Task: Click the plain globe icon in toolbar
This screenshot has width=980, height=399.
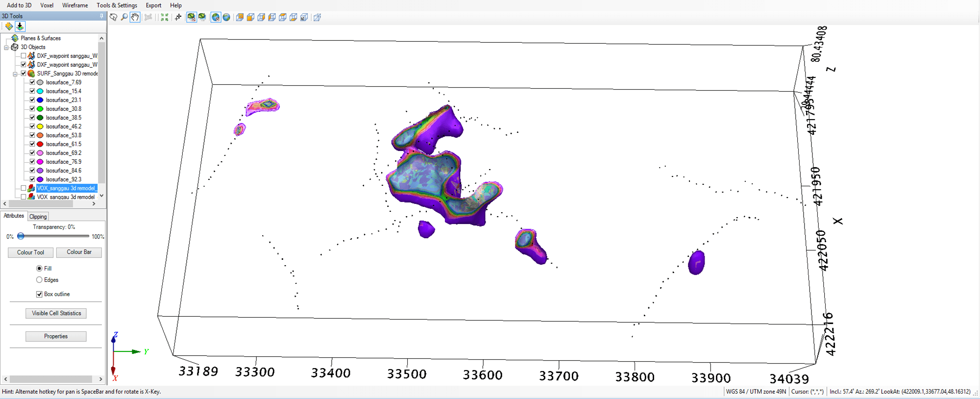Action: (226, 17)
